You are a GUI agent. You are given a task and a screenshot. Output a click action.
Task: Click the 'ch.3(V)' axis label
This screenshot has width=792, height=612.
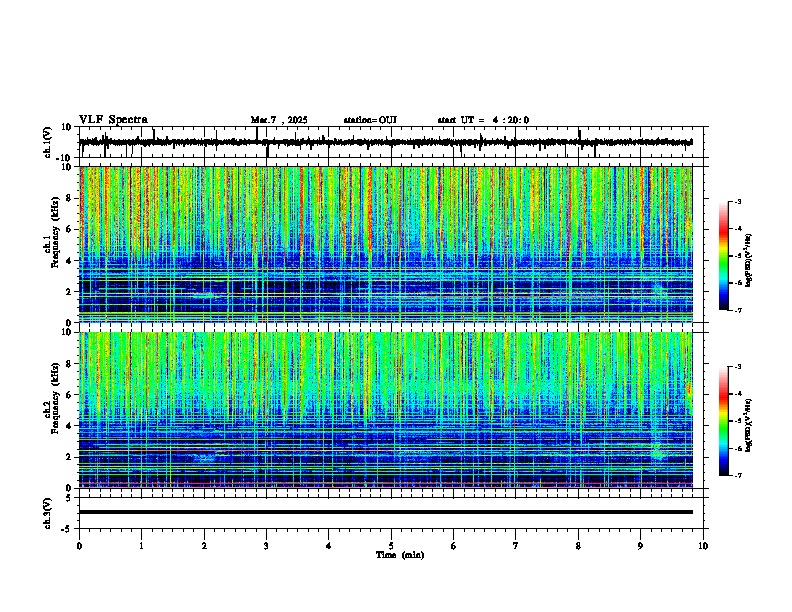click(48, 513)
